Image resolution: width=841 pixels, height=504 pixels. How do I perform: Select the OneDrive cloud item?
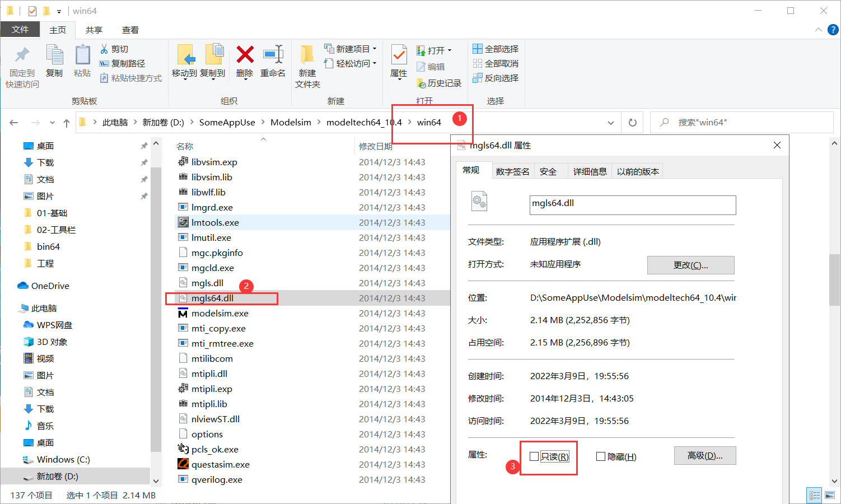(44, 286)
